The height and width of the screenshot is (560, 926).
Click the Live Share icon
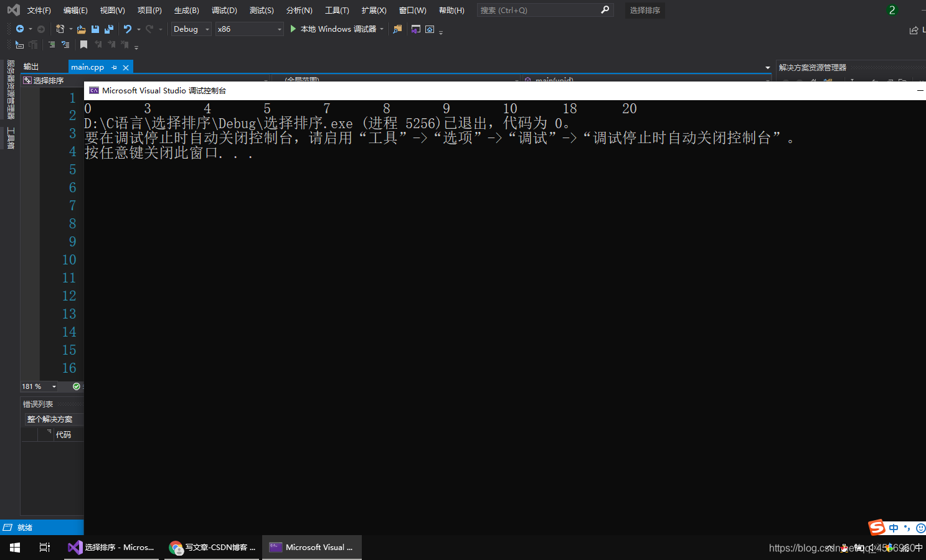pos(914,30)
